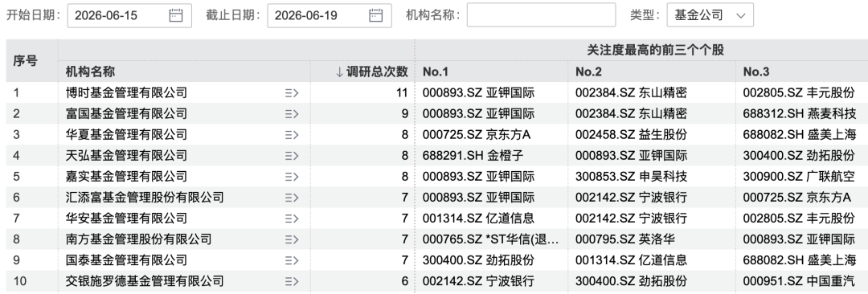The height and width of the screenshot is (294, 868).
Task: Select 南方基金管理股份有限公司 institution name
Action: (138, 239)
